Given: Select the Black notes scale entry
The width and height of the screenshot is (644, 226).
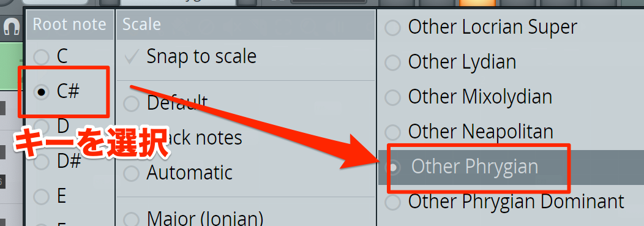Looking at the screenshot, I should (x=245, y=138).
